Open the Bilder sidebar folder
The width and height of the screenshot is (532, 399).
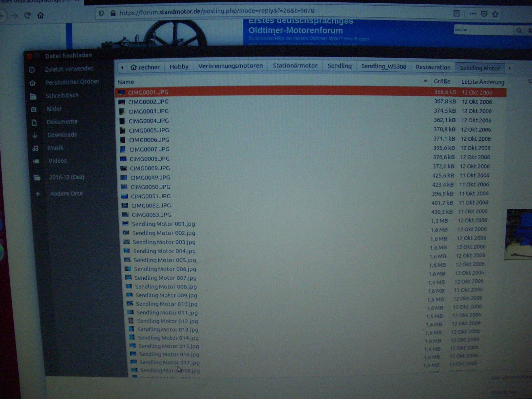click(x=54, y=109)
